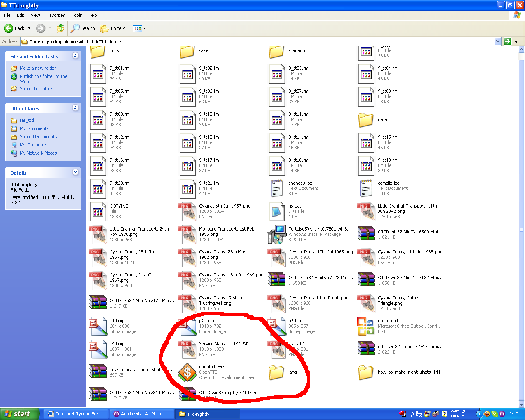Image resolution: width=525 pixels, height=420 pixels.
Task: Select Cyxma, 6th Jun 1957.png icon
Action: click(x=188, y=212)
